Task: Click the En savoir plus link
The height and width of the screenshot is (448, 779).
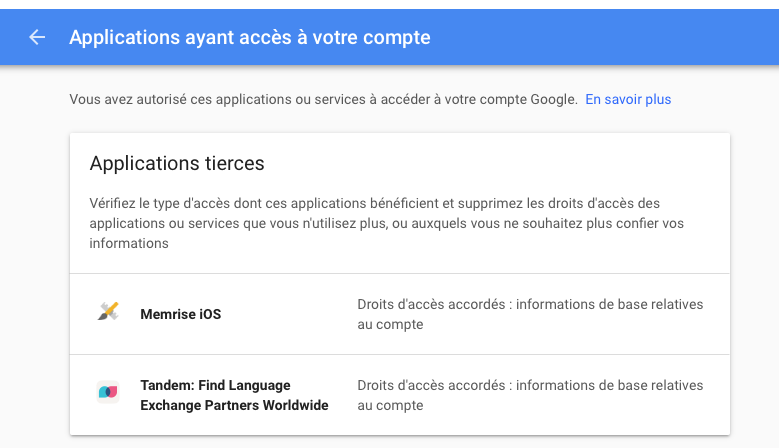Action: point(628,99)
